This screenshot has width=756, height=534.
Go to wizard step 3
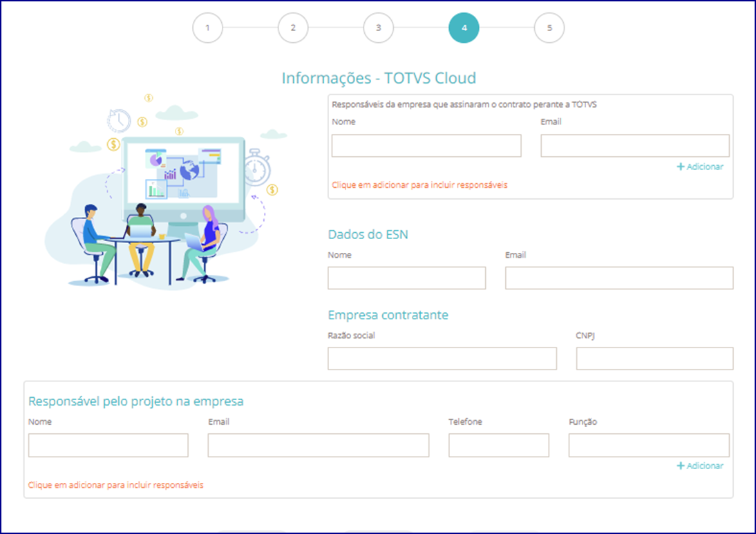379,28
